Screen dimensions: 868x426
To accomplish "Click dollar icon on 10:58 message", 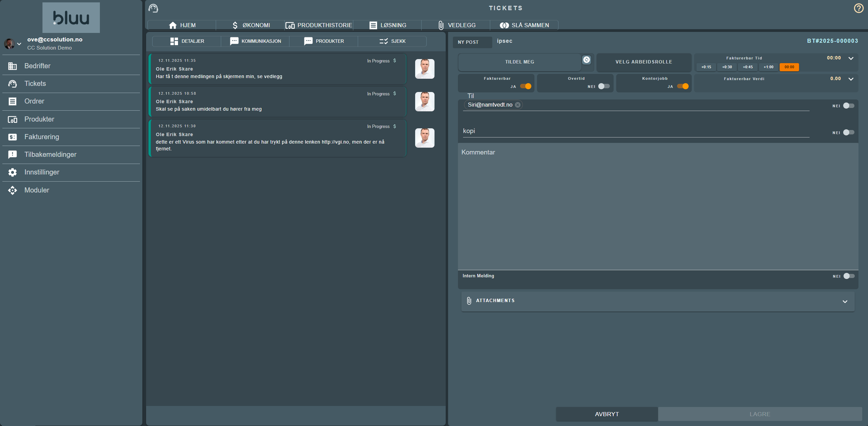I will pos(394,94).
